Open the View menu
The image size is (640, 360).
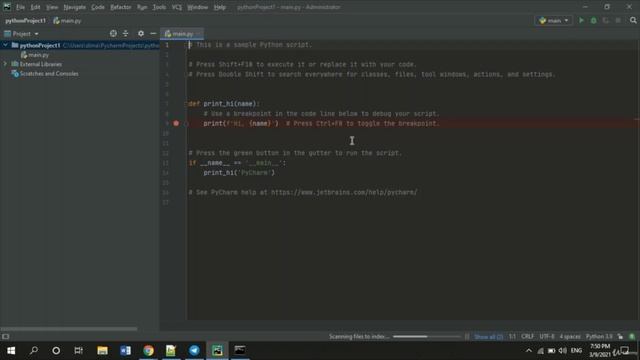(52, 7)
